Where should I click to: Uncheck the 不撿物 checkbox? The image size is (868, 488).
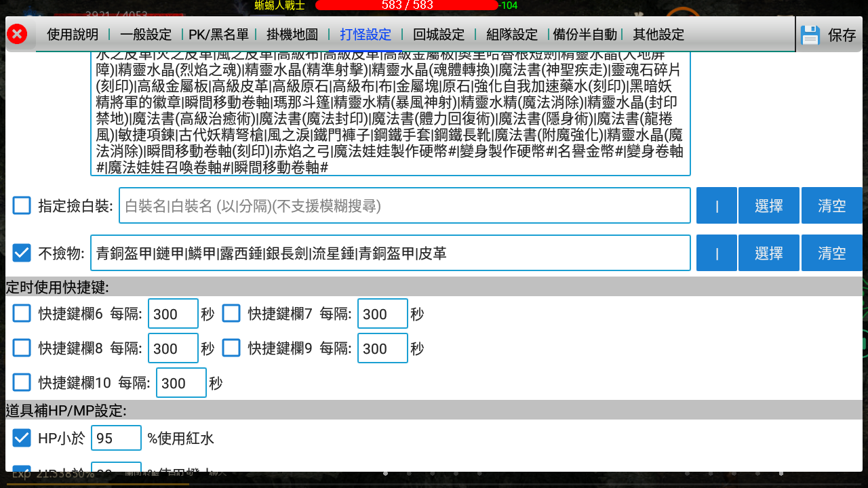pyautogui.click(x=22, y=253)
